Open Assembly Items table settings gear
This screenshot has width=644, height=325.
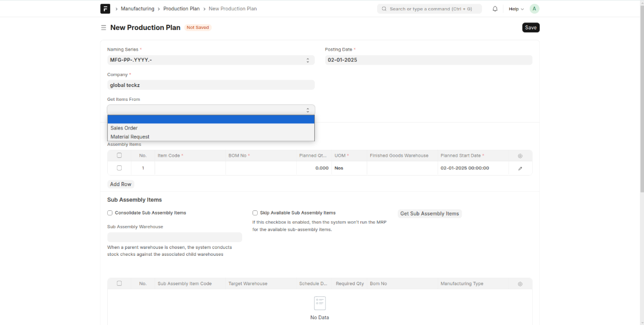click(x=520, y=156)
